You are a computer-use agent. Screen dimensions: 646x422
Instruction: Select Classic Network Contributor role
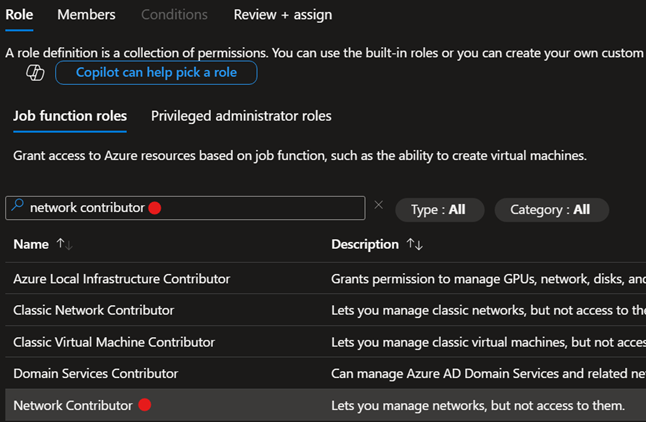tap(94, 310)
